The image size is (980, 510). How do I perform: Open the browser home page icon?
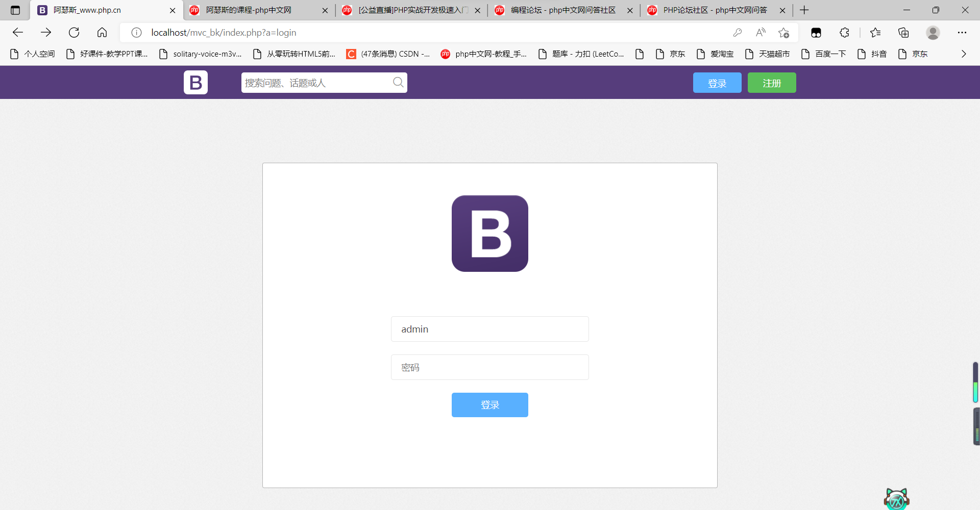102,33
